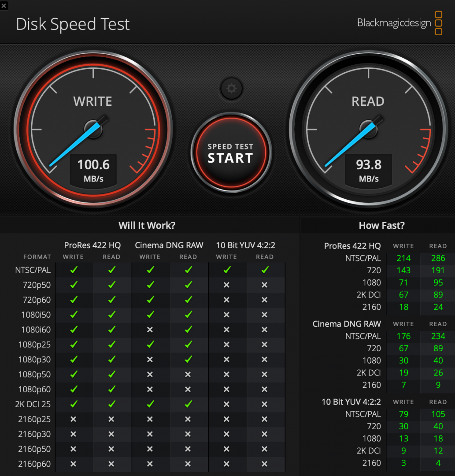Click 10 Bit YUV 2160 read value 4
Screen dimensions: 455x476
tap(438, 463)
